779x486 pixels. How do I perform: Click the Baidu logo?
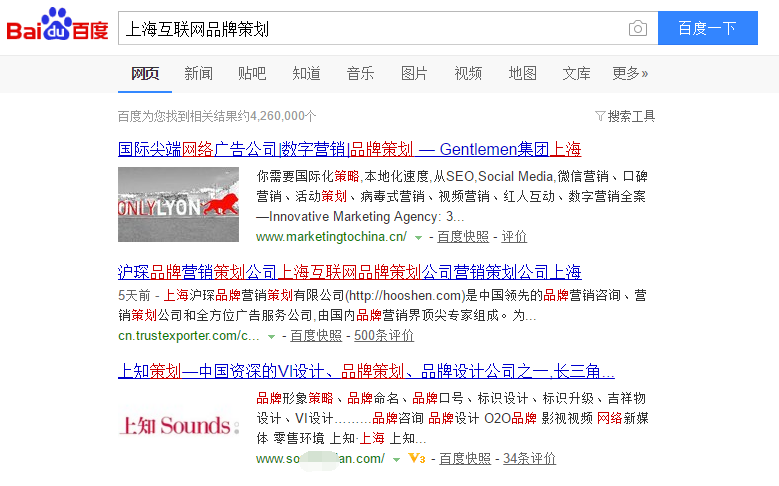pos(57,24)
